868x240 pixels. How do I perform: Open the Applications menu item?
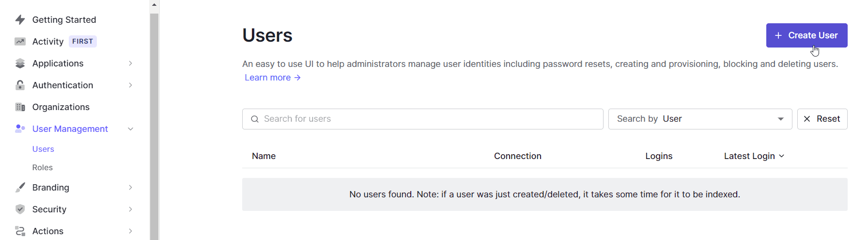pos(58,64)
